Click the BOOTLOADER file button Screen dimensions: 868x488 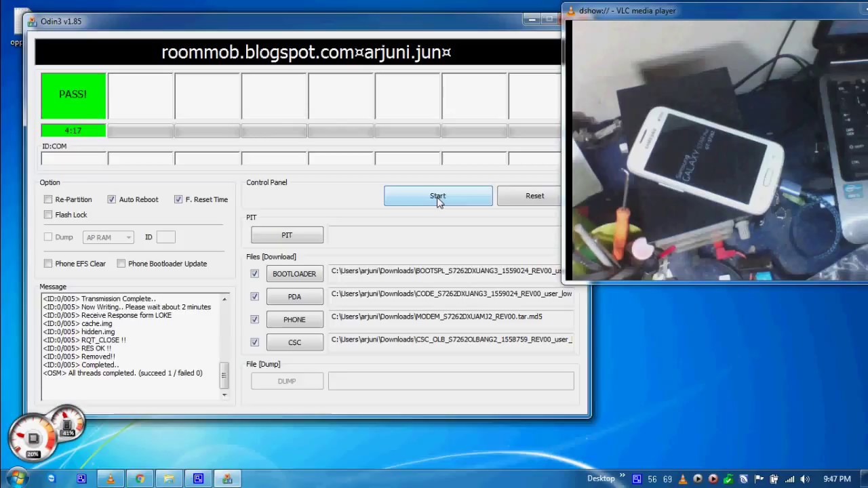click(294, 274)
